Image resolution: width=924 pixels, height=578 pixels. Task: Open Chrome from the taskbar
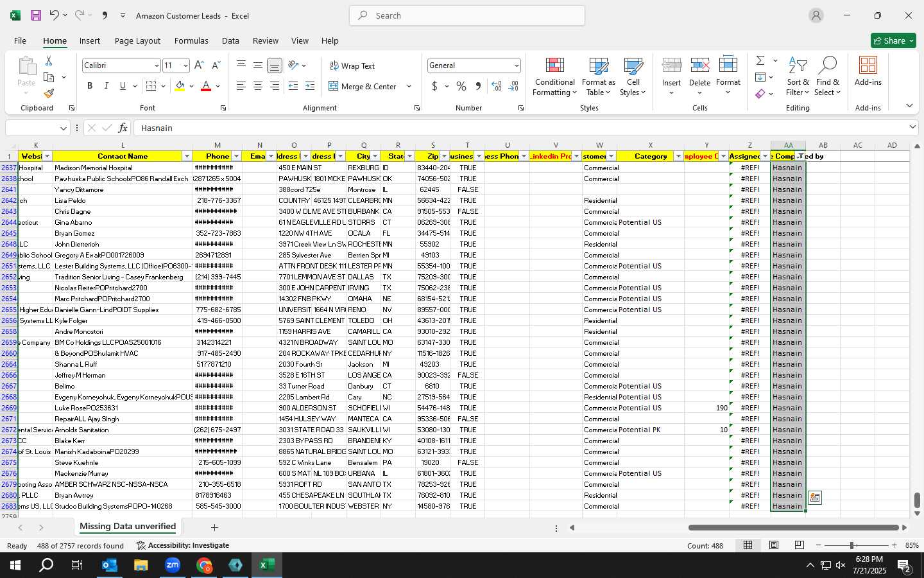coord(204,565)
